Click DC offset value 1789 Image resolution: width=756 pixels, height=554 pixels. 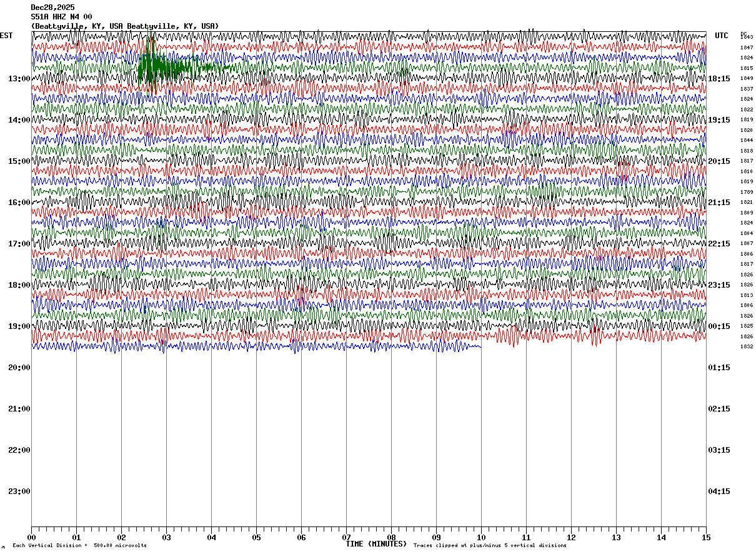(x=747, y=192)
